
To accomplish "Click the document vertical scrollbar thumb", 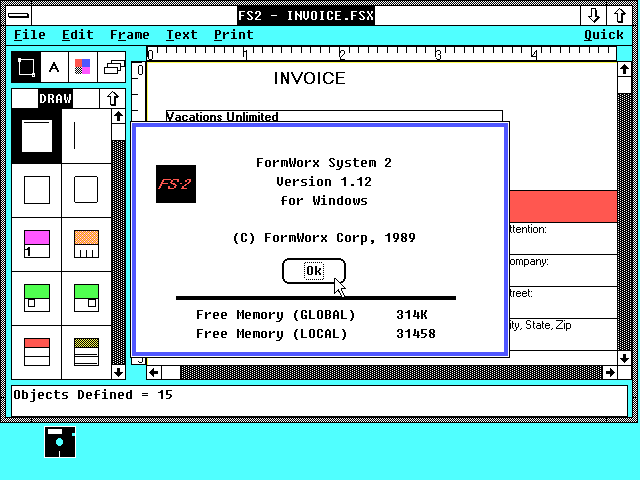I will pos(624,85).
